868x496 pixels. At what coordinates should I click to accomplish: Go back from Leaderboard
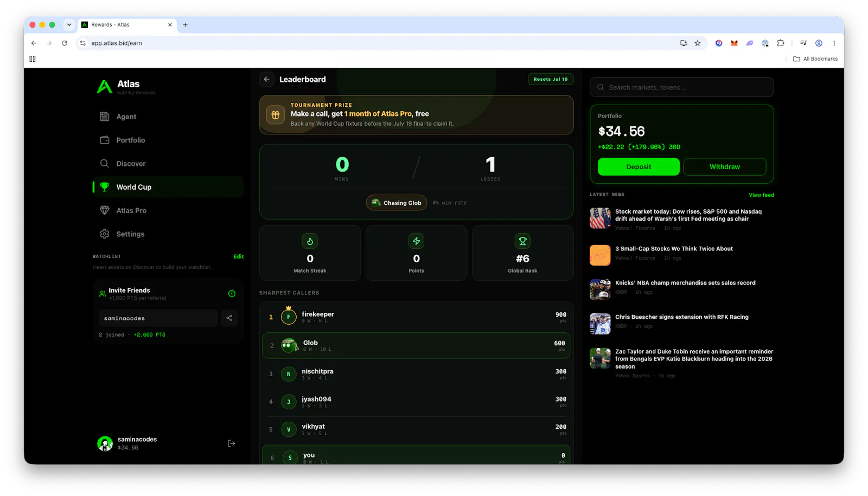[266, 79]
